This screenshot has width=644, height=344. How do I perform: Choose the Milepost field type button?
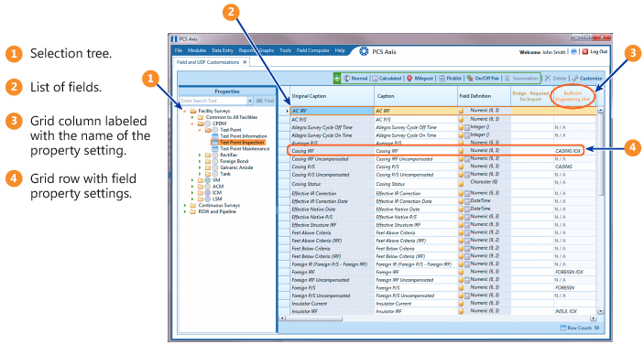(x=420, y=78)
